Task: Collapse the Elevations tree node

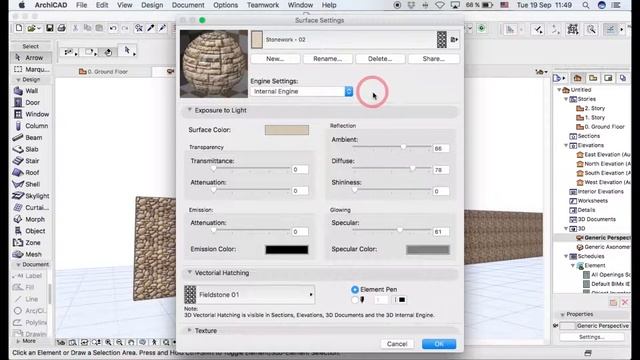Action: [x=566, y=145]
